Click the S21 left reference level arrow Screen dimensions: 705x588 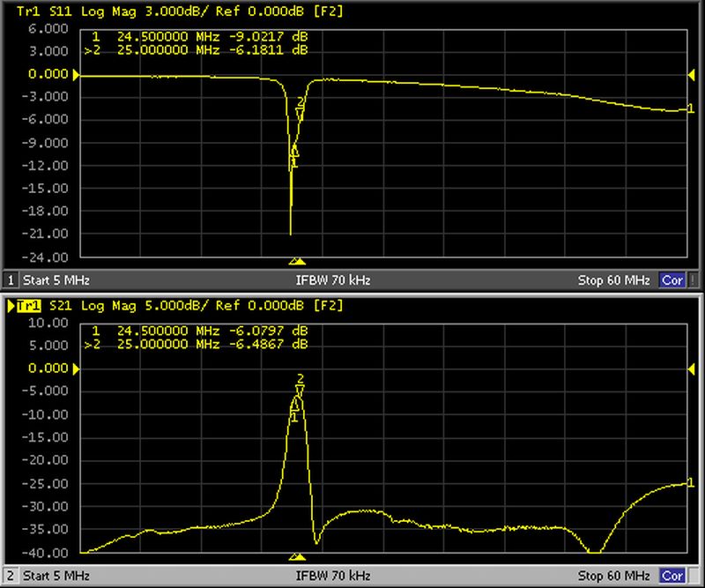[x=76, y=368]
